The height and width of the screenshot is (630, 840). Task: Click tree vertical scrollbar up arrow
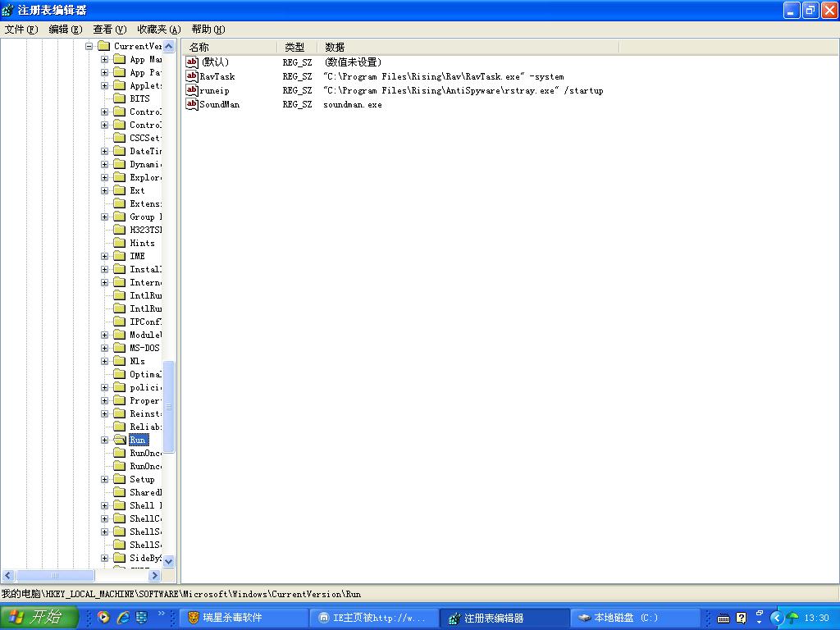pos(169,46)
